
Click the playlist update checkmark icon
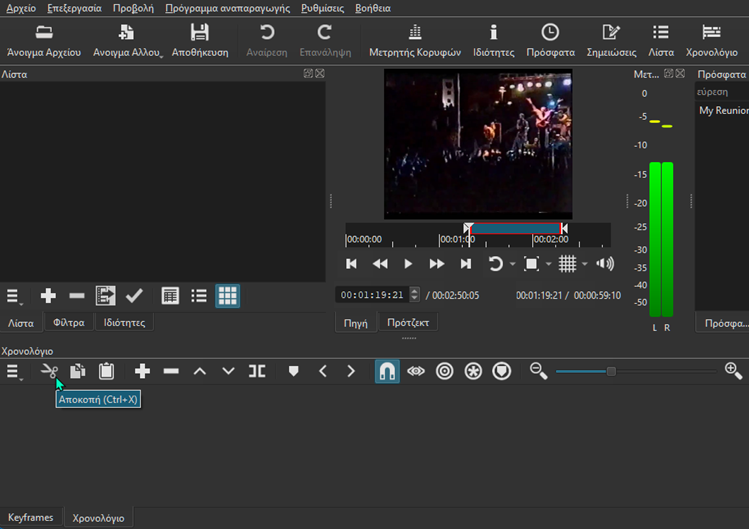click(134, 296)
